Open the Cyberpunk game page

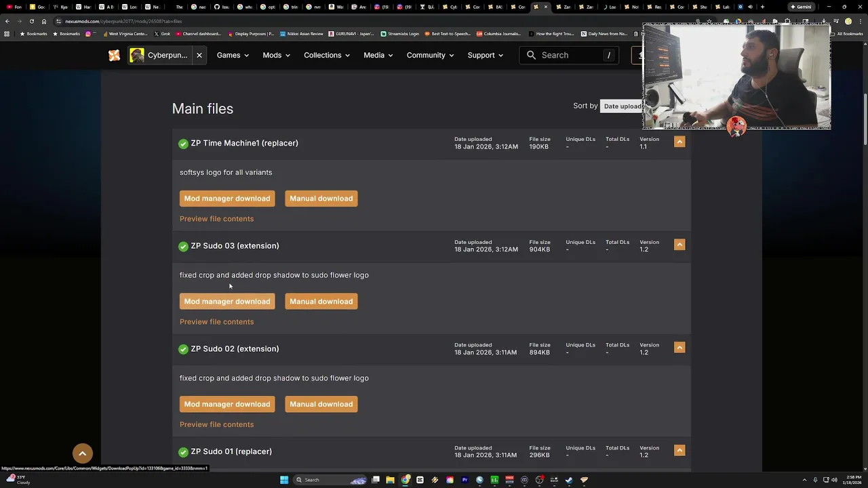(x=159, y=55)
